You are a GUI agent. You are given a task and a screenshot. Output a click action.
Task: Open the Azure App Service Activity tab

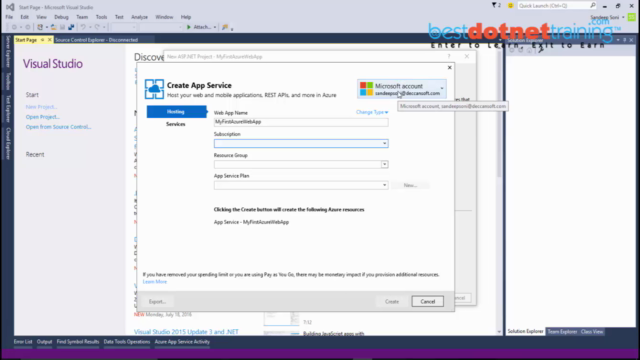pyautogui.click(x=182, y=342)
